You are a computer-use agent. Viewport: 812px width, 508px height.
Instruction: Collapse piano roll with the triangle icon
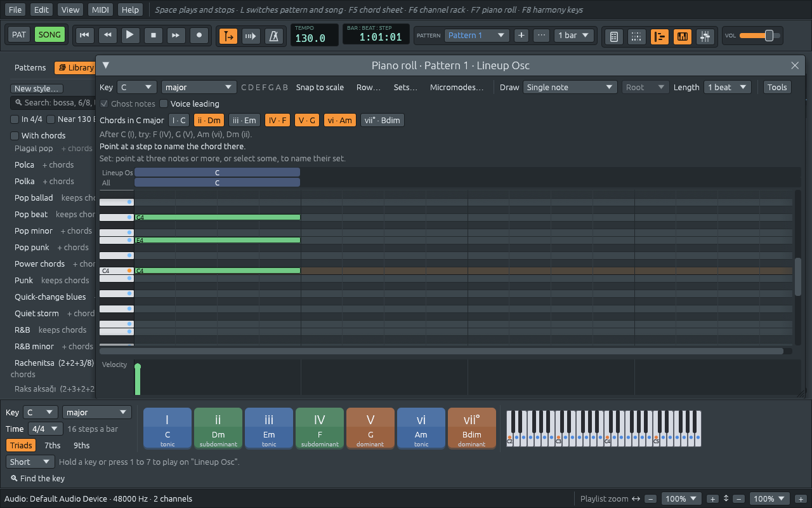click(106, 65)
